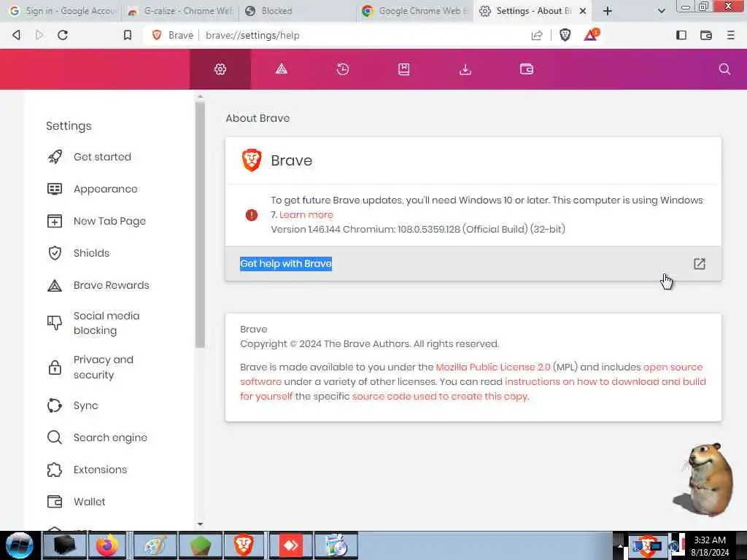Close the Settings - About Brave tab

tap(583, 11)
